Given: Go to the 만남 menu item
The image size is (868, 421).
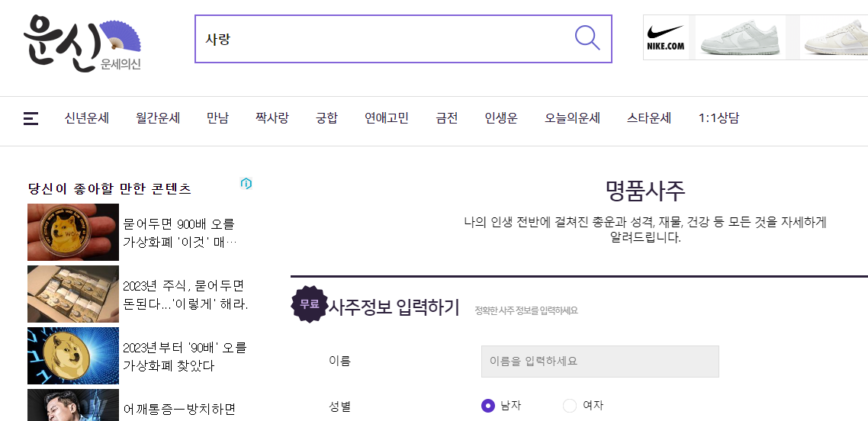Looking at the screenshot, I should click(217, 118).
